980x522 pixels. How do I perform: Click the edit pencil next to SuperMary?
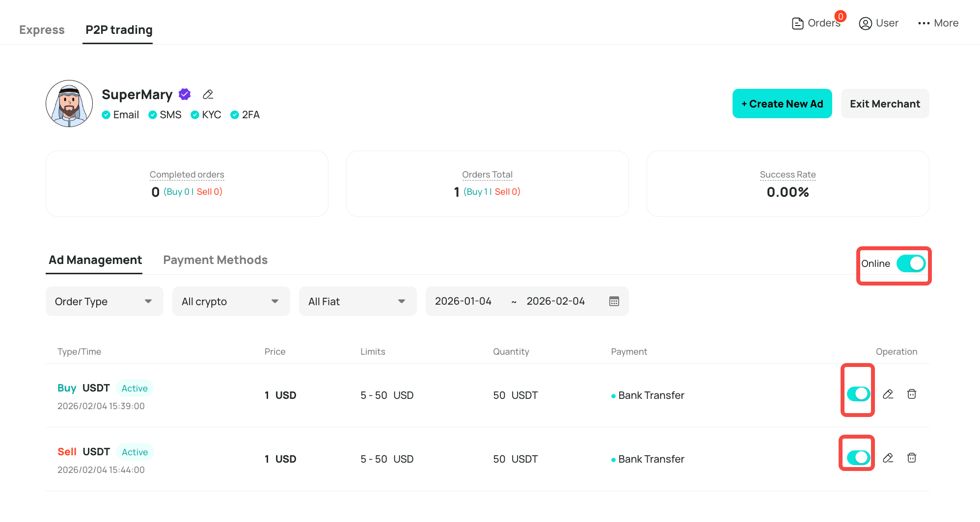[x=208, y=94]
